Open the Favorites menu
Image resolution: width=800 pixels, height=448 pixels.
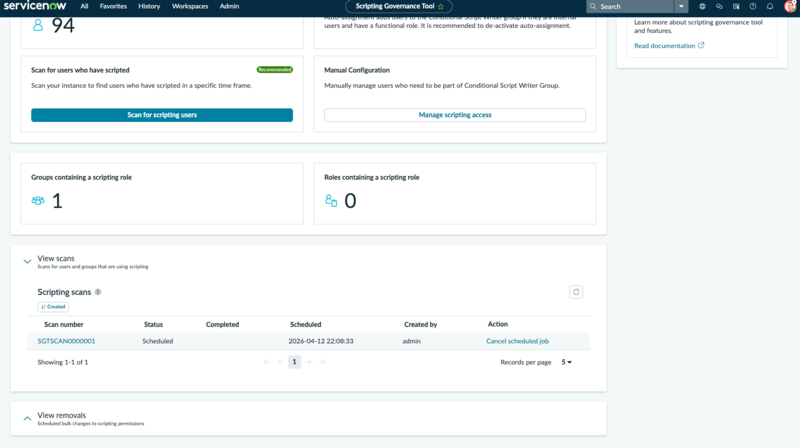[113, 6]
